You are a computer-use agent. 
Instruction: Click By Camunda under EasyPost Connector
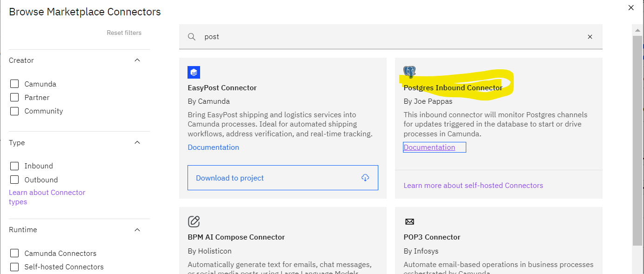click(x=209, y=101)
